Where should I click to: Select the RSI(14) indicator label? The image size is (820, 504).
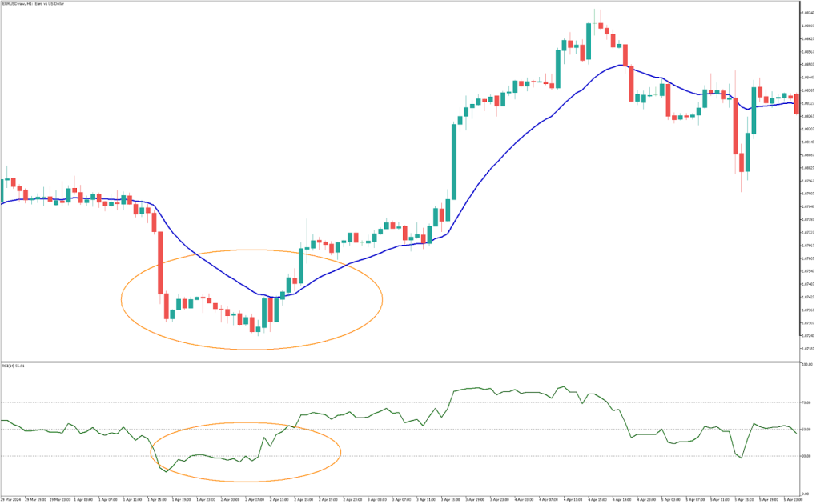click(14, 364)
